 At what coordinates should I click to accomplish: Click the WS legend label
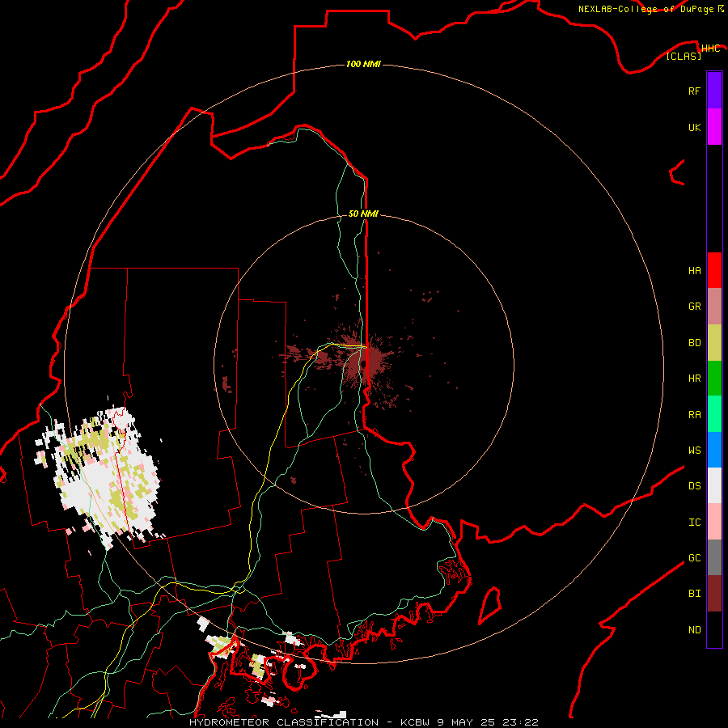coord(694,450)
